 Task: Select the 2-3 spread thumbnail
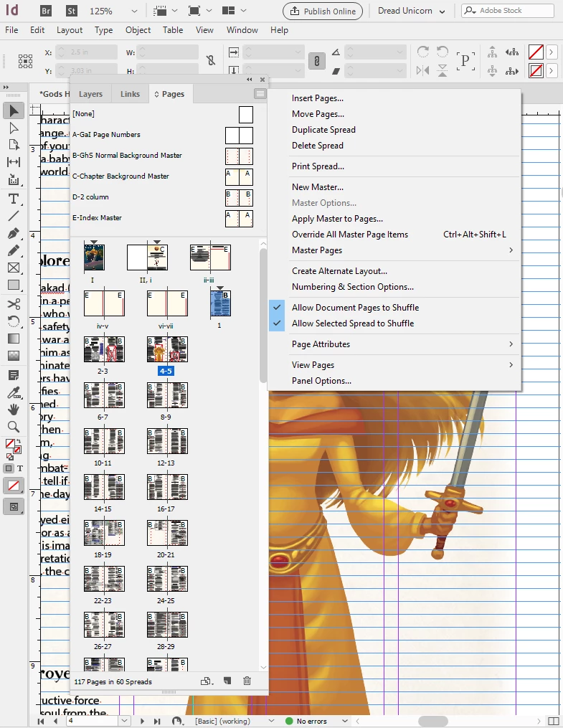(x=104, y=349)
